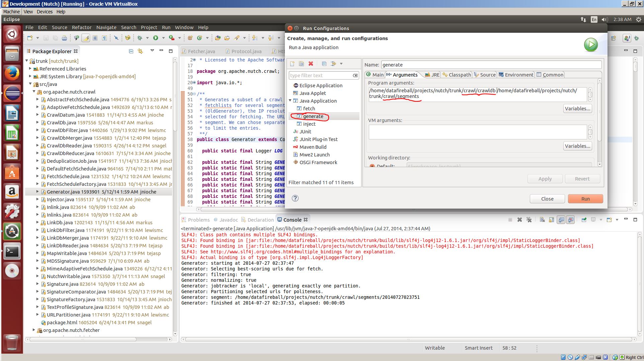Click the help question mark icon
The height and width of the screenshot is (361, 644).
(295, 198)
